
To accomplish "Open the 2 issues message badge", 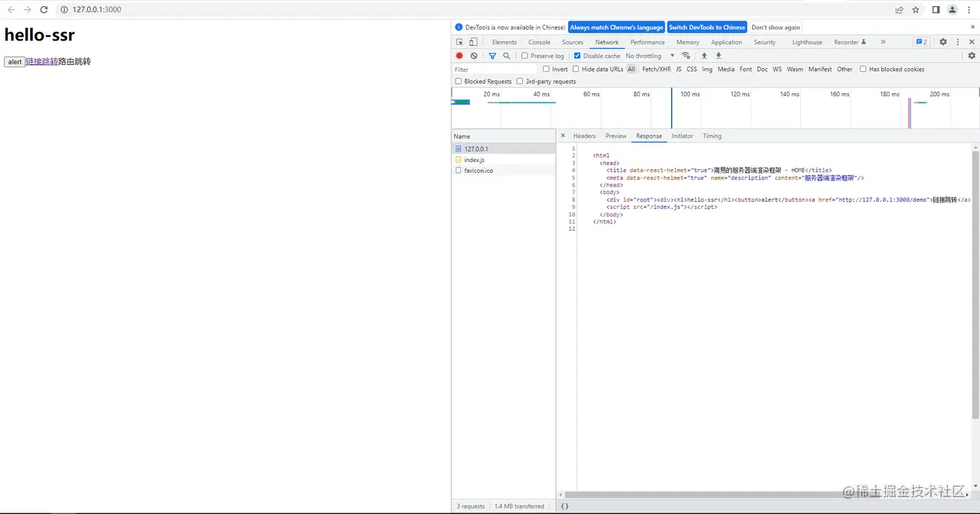I will click(x=921, y=42).
